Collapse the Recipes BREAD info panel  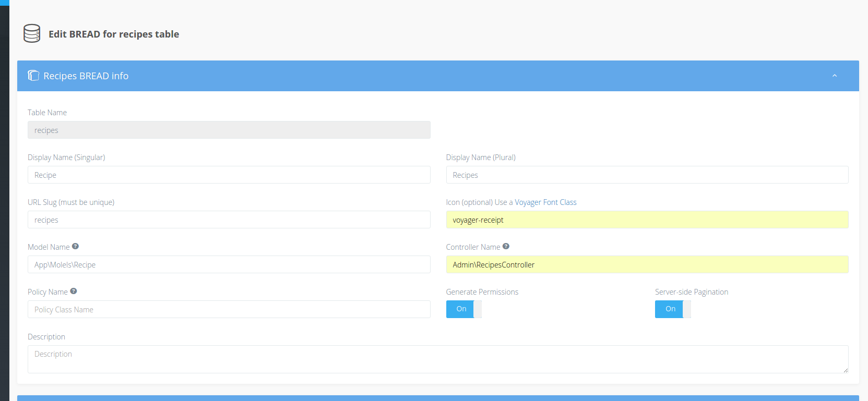[x=835, y=76]
